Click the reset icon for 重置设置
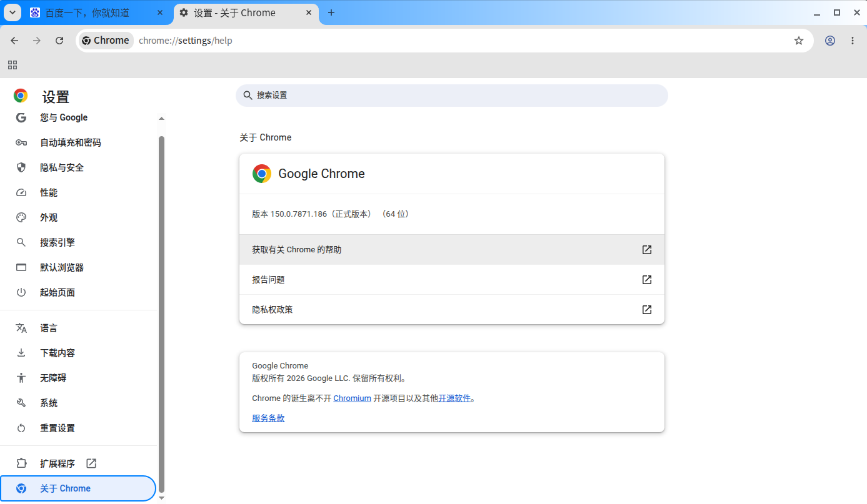This screenshot has width=867, height=504. (21, 428)
